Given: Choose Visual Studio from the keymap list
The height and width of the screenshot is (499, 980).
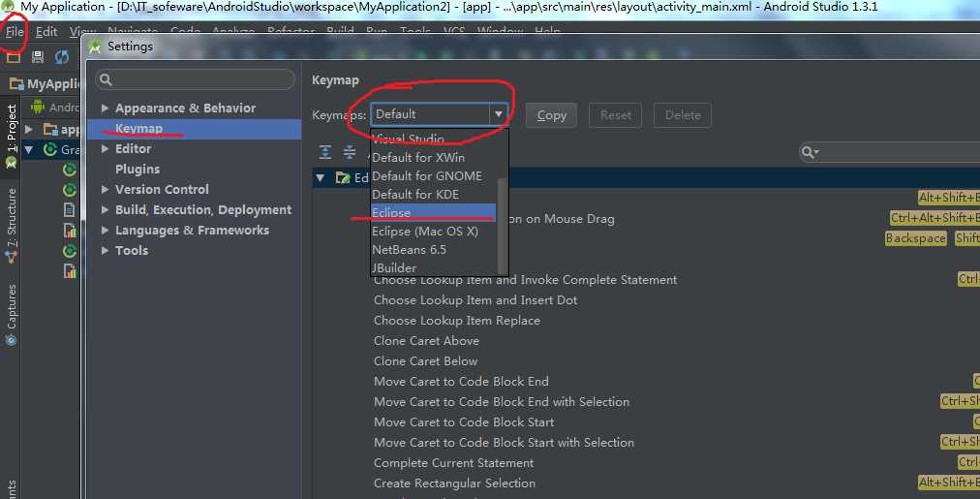Looking at the screenshot, I should [x=408, y=139].
